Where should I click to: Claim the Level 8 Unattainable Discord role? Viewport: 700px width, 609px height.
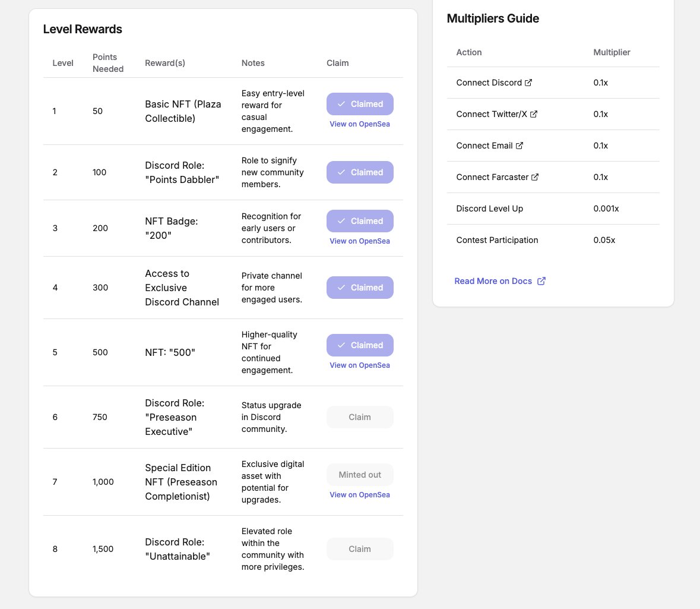pyautogui.click(x=360, y=548)
